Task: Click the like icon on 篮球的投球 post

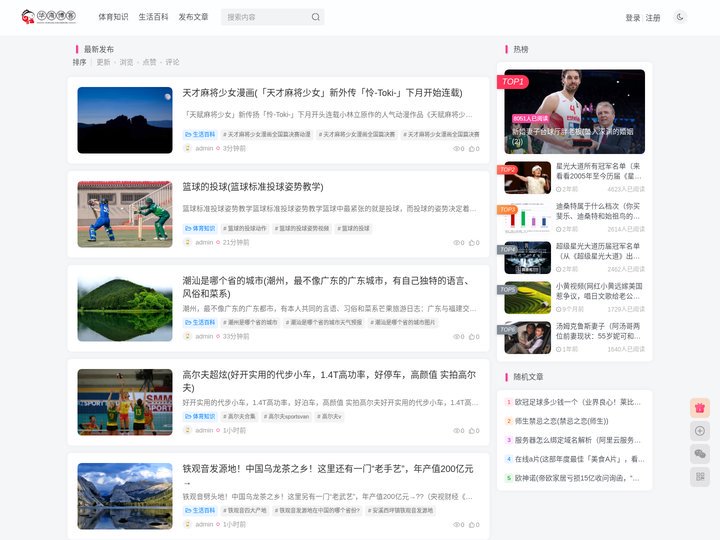Action: coord(471,242)
